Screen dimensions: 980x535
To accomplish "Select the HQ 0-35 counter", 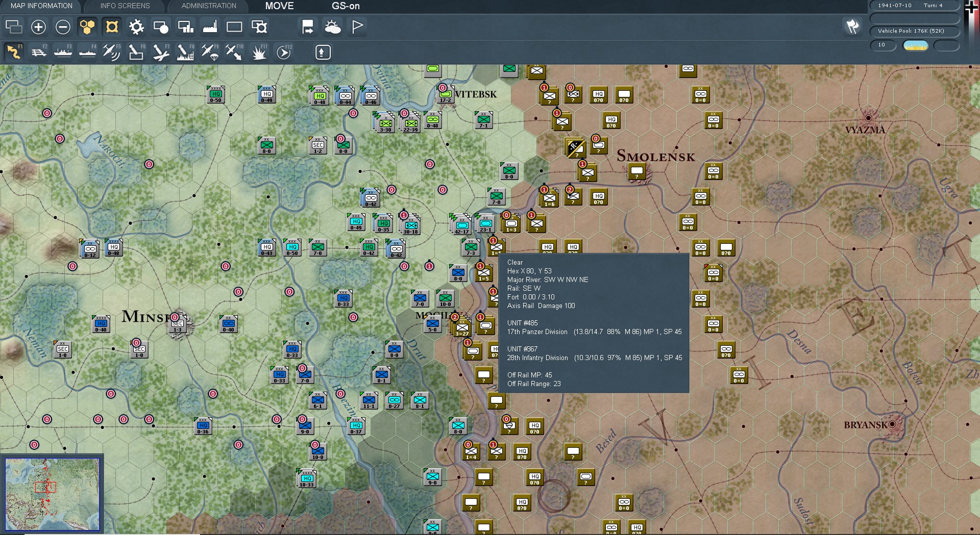I will click(383, 224).
